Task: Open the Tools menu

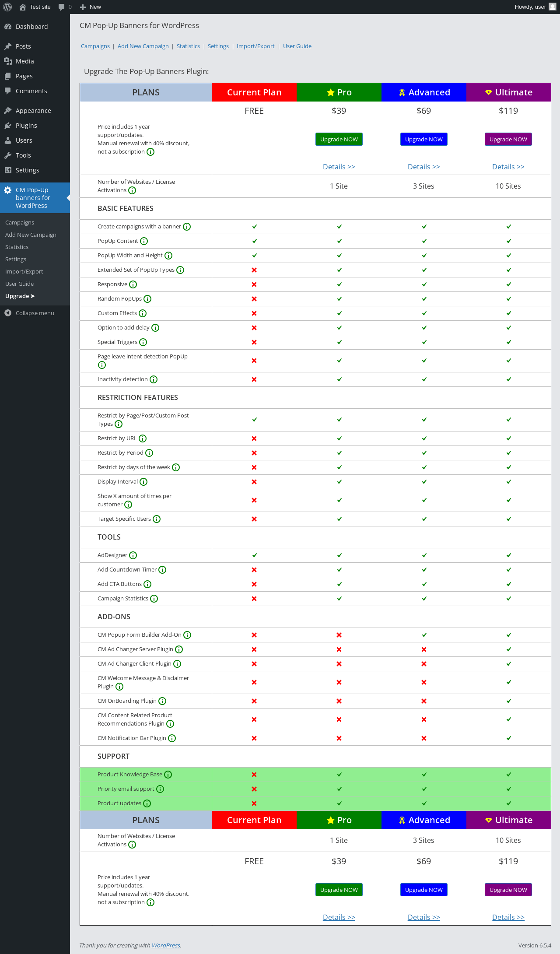Action: point(35,155)
